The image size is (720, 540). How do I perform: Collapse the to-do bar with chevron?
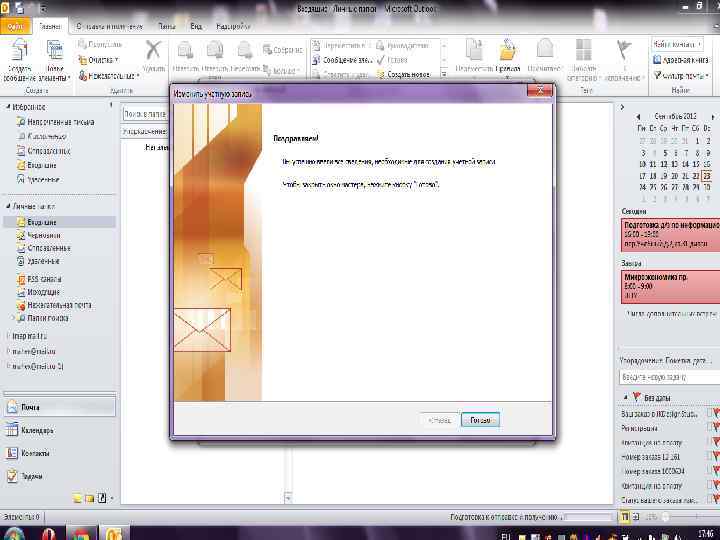tap(623, 107)
